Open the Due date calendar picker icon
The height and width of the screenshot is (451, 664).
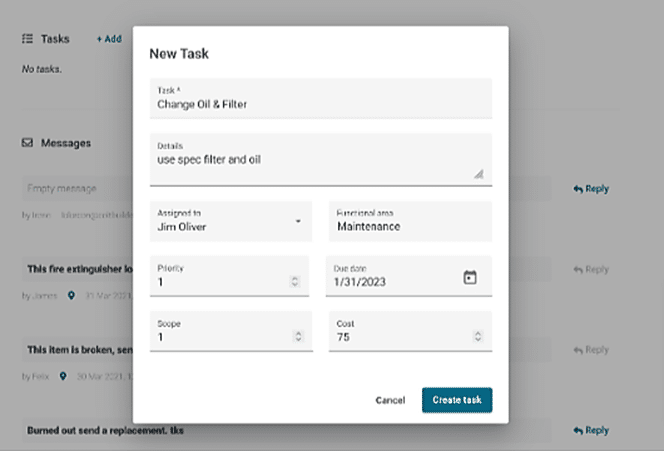click(x=470, y=278)
